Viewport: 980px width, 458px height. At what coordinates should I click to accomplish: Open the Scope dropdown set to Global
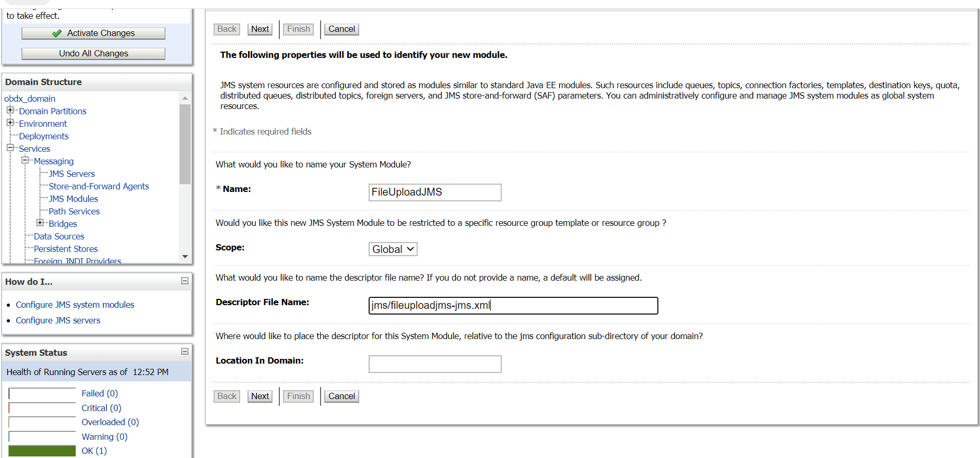pyautogui.click(x=393, y=249)
